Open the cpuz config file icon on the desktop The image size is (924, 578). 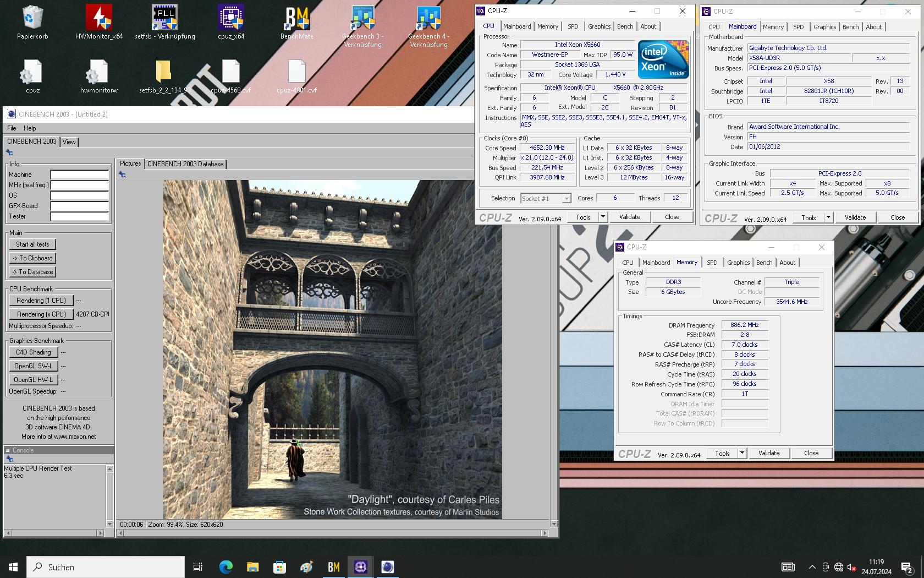tap(32, 76)
